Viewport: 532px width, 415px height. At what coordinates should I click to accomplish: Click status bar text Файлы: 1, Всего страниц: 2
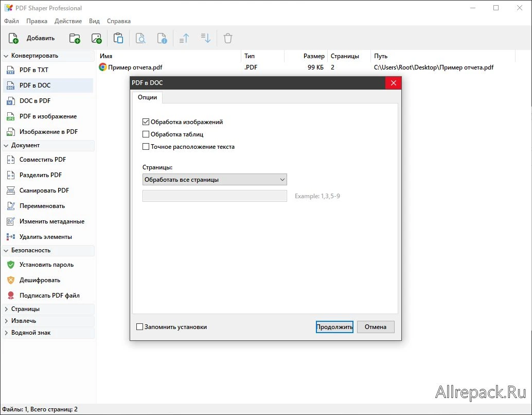tap(40, 409)
